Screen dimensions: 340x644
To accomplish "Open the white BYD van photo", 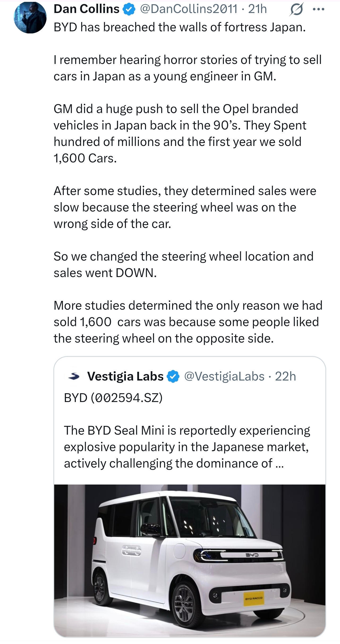I will 190,560.
